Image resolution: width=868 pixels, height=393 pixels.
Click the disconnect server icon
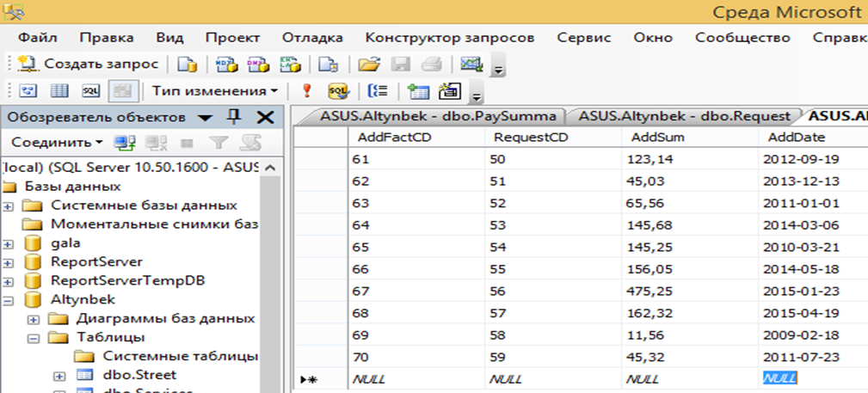tap(156, 143)
